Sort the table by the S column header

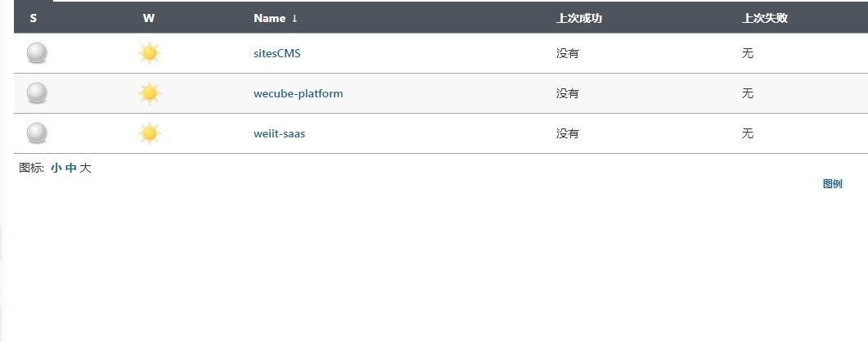click(x=34, y=18)
